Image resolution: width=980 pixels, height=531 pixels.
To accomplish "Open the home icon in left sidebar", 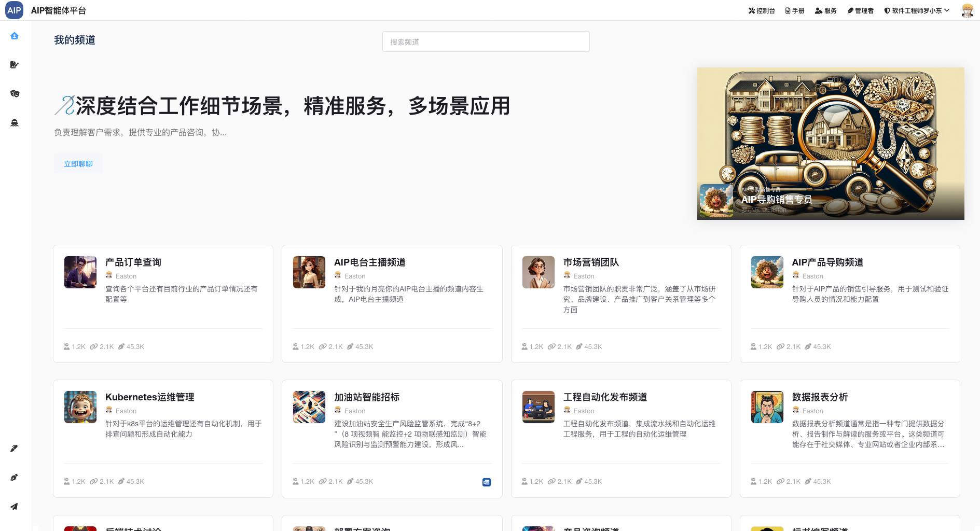I will click(x=15, y=36).
